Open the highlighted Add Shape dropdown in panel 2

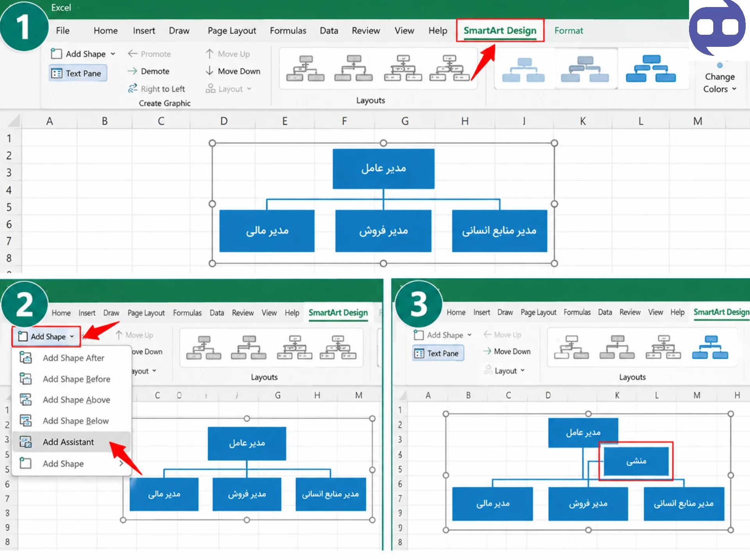pyautogui.click(x=46, y=336)
